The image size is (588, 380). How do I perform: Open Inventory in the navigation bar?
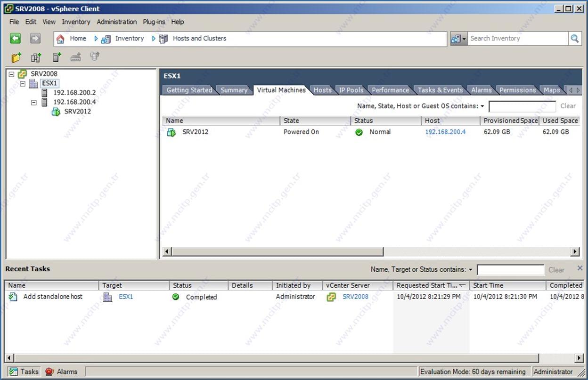(x=130, y=39)
